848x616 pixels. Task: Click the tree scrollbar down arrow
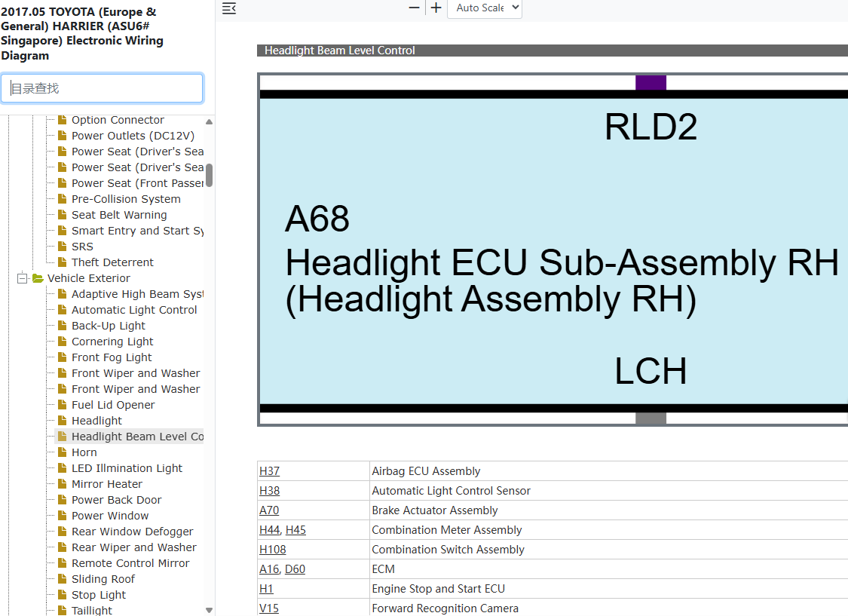point(210,610)
